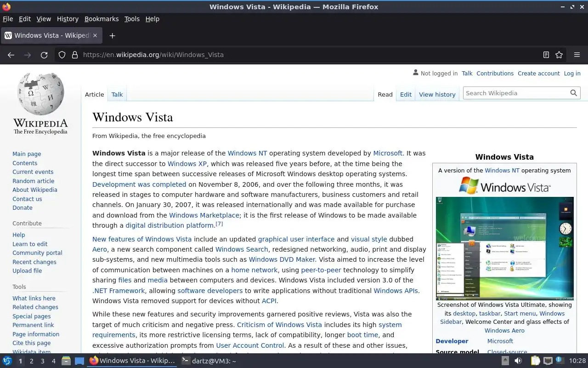Open the Windows Vista desktop screenshot thumbnail
The height and width of the screenshot is (368, 588).
(x=504, y=248)
